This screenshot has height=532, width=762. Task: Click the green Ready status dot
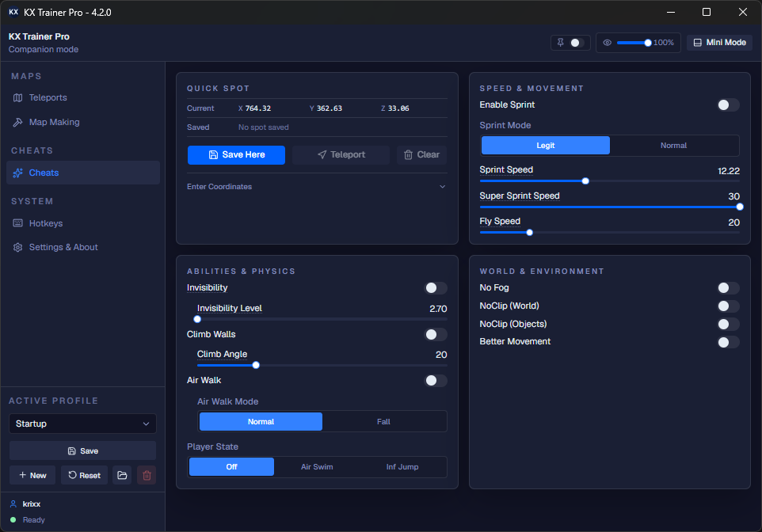pyautogui.click(x=13, y=520)
